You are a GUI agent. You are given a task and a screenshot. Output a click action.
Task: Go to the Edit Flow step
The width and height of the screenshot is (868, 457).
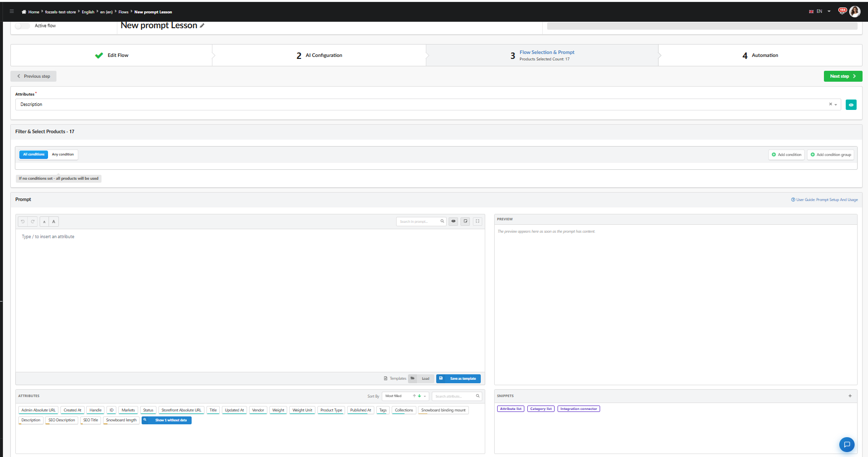(x=111, y=55)
